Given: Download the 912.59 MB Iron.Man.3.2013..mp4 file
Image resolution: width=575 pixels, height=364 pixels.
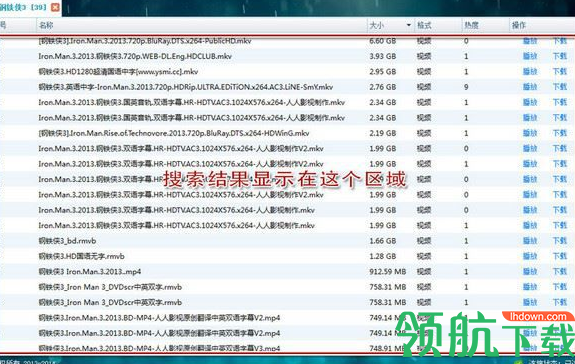Looking at the screenshot, I should tap(560, 272).
